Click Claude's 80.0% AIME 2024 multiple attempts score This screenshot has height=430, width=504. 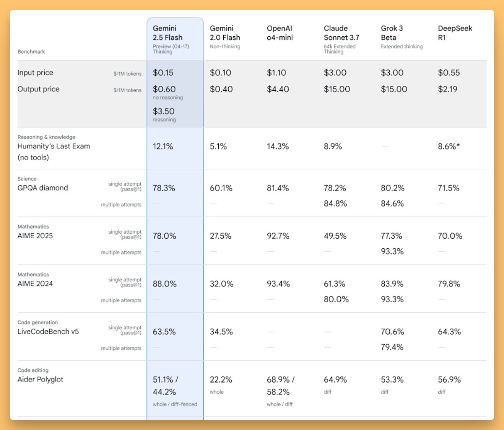click(x=336, y=299)
